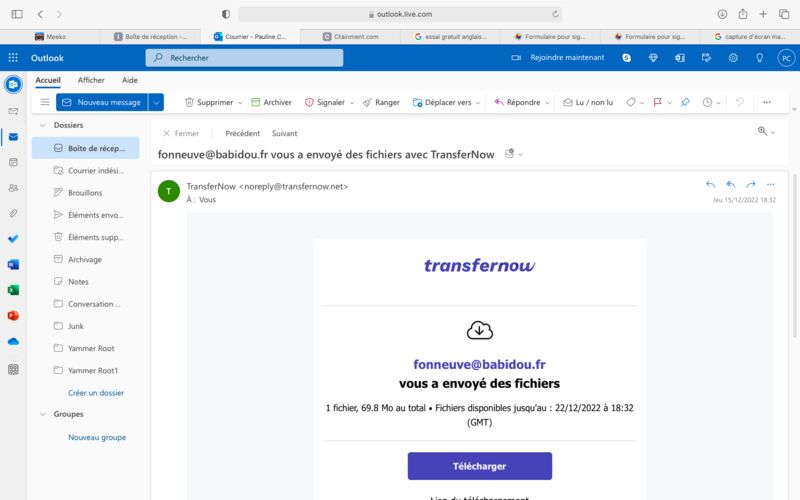Open the attachments paperclip in left rail
Screen dimensions: 800x500
click(x=14, y=213)
